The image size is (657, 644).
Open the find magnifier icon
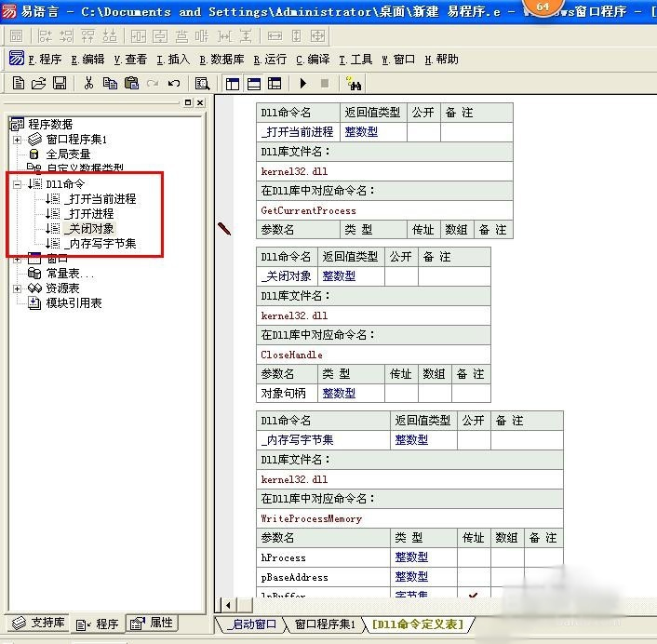click(x=202, y=84)
